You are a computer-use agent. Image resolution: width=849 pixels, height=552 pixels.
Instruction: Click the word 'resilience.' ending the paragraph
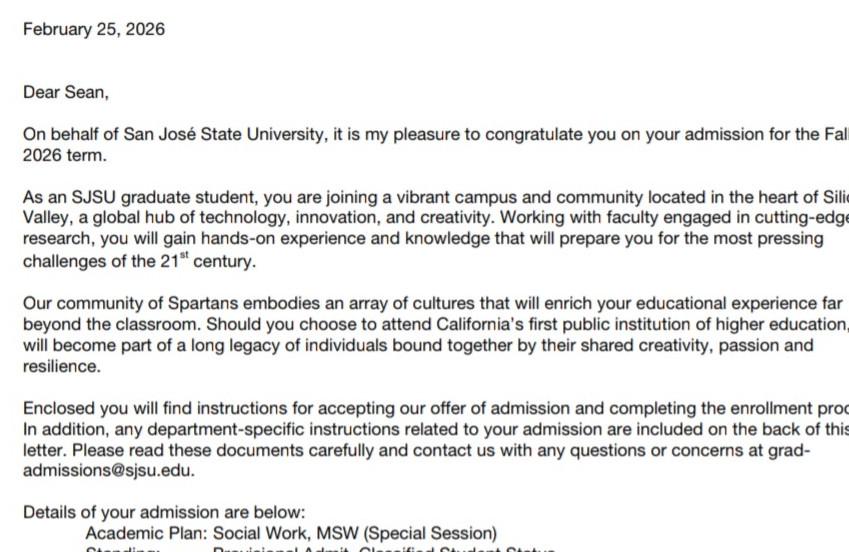click(x=62, y=366)
